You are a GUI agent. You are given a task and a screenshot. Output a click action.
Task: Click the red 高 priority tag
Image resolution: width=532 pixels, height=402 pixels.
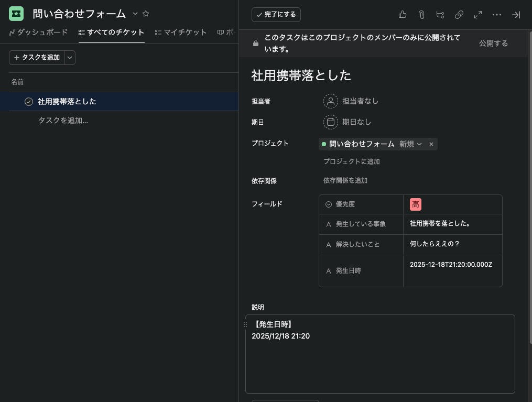(x=416, y=204)
